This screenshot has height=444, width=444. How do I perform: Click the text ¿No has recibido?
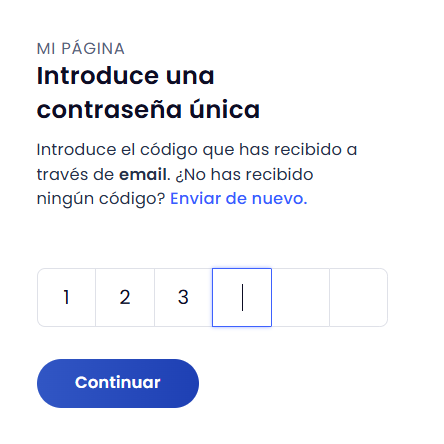click(244, 174)
